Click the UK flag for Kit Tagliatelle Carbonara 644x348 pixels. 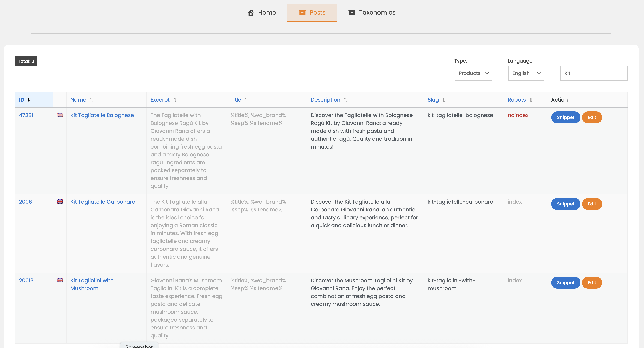point(60,202)
